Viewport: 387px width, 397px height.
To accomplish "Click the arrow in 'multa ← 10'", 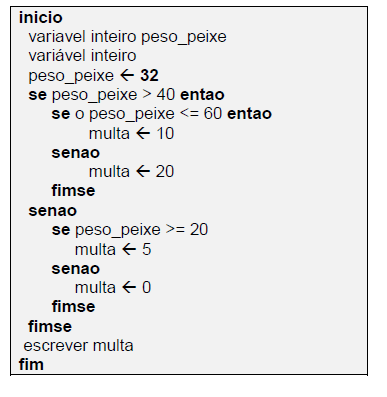I will point(143,134).
